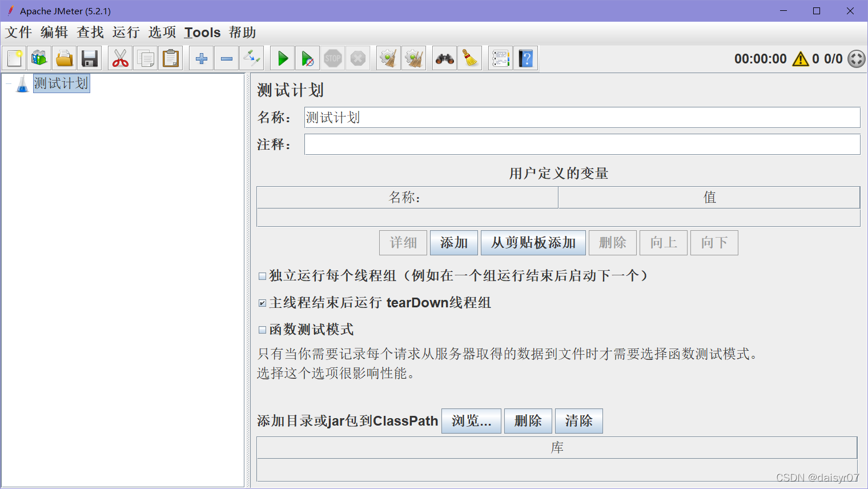Create a new test plan with New icon

point(14,58)
